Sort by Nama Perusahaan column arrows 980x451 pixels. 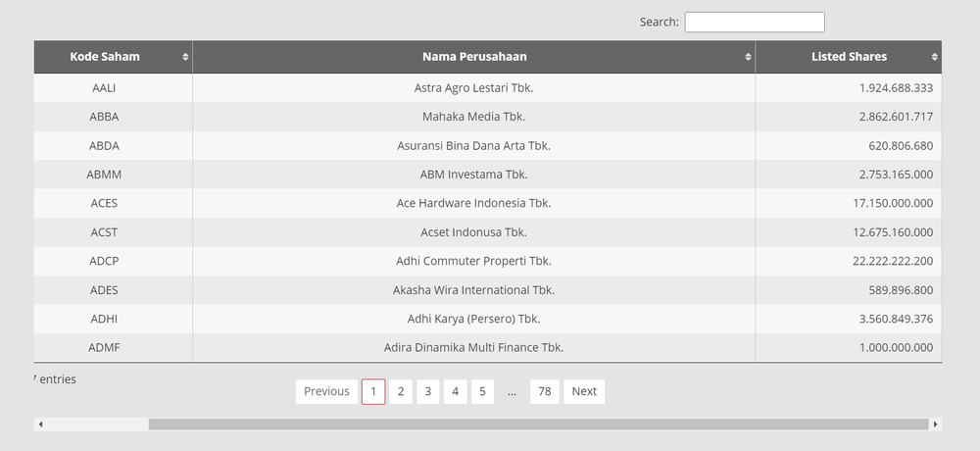748,57
